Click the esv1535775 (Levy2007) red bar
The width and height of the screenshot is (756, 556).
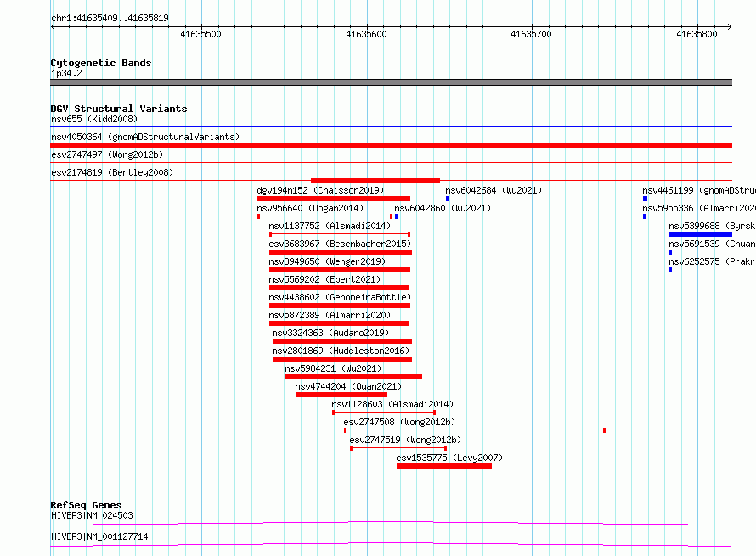[444, 466]
